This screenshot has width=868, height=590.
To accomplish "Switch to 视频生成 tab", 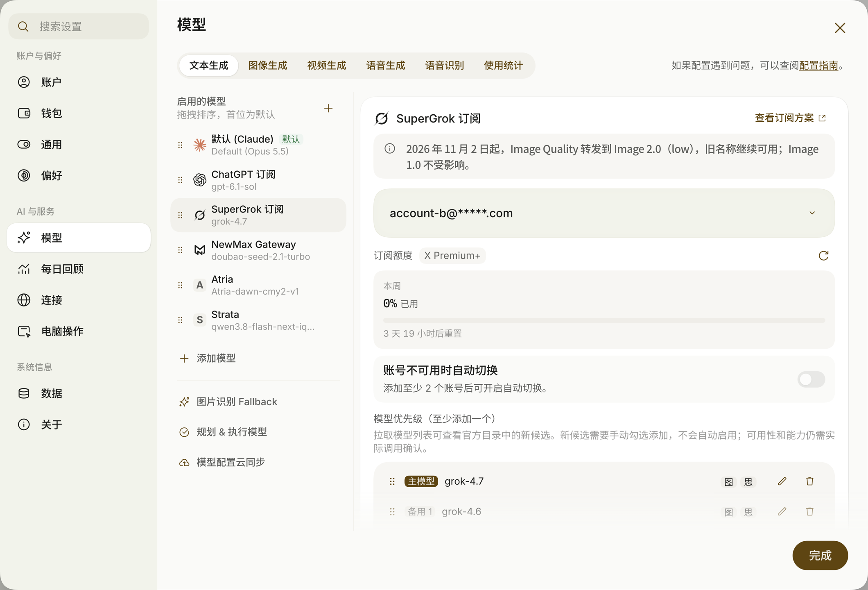I will point(327,66).
